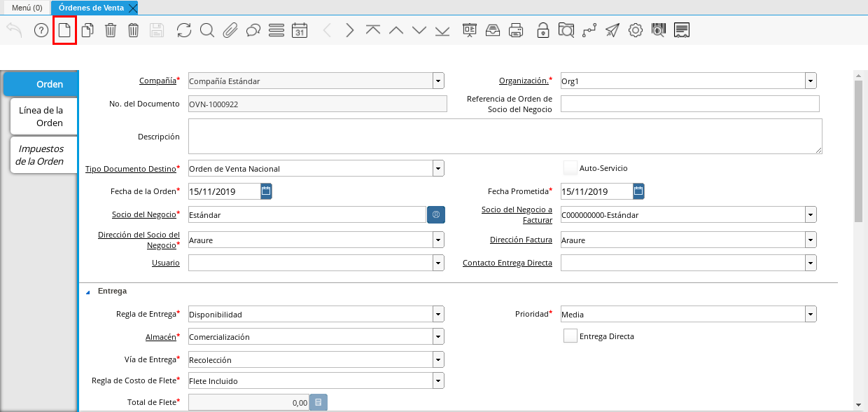Open attachments with the paperclip icon
This screenshot has height=412, width=868.
(230, 30)
